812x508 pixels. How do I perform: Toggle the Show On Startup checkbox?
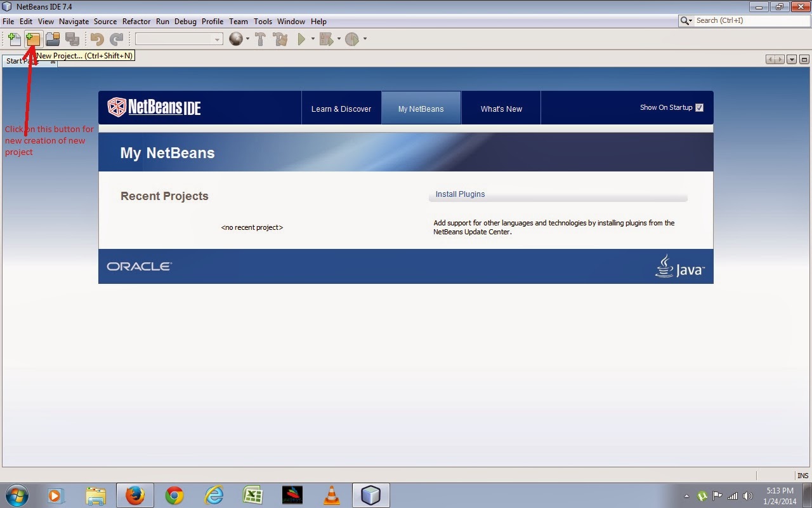pyautogui.click(x=699, y=107)
